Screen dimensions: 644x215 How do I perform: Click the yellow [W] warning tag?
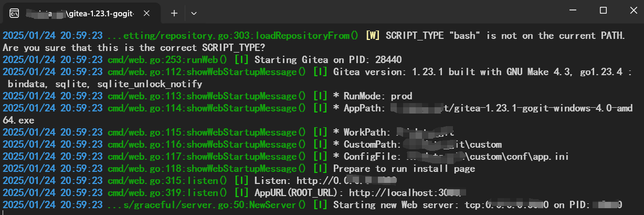pos(373,36)
